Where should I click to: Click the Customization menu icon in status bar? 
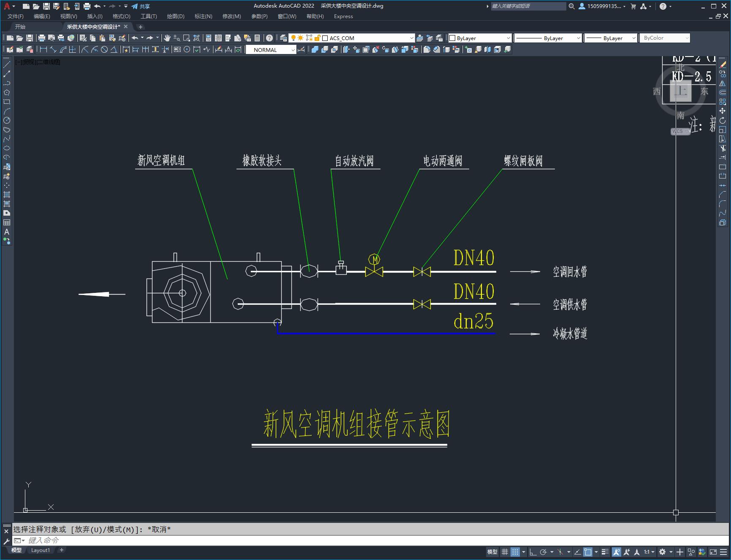click(723, 552)
